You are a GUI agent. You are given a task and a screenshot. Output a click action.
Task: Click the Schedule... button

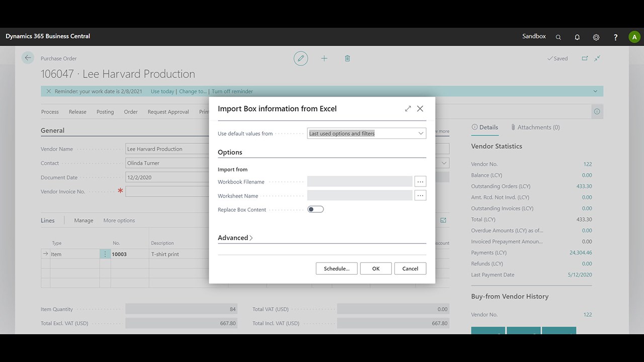tap(337, 268)
